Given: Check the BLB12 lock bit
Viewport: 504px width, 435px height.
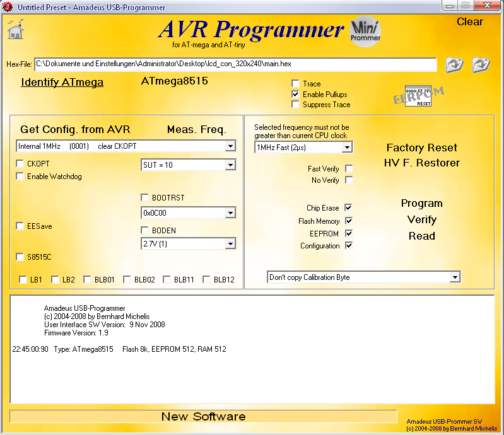Looking at the screenshot, I should click(x=206, y=279).
